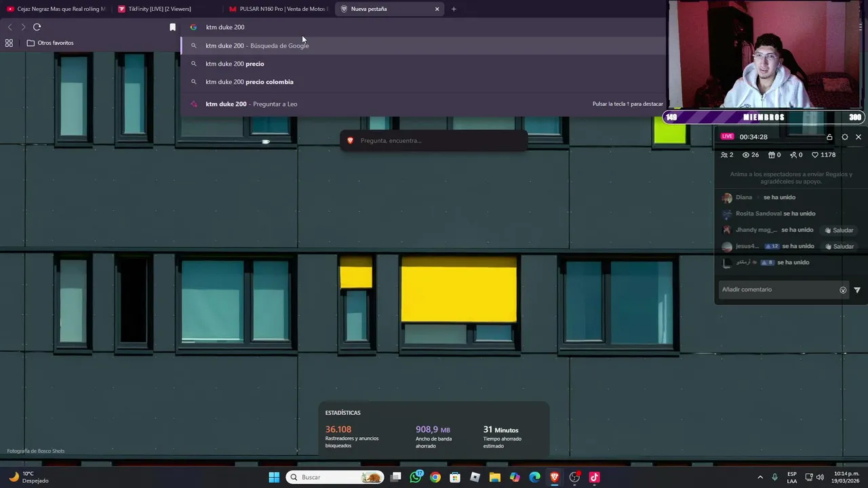The width and height of the screenshot is (868, 488).
Task: Open Microsoft Edge from the taskbar
Action: pos(534,477)
